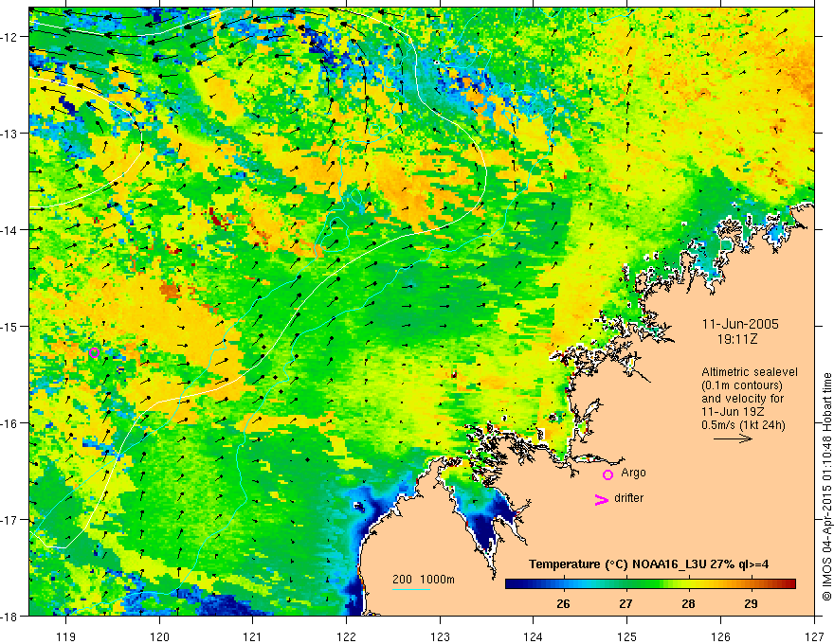Click the longitude axis label 119
The width and height of the screenshot is (834, 644).
click(x=66, y=636)
